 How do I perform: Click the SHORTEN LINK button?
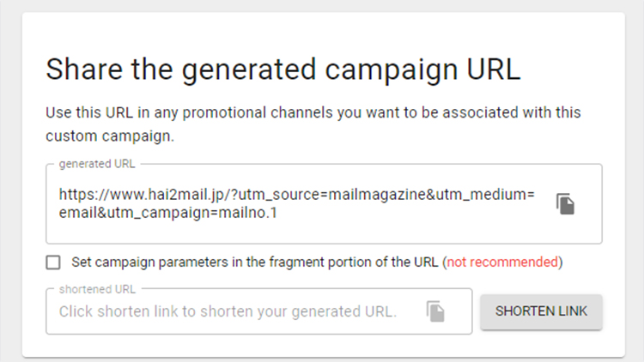[541, 311]
